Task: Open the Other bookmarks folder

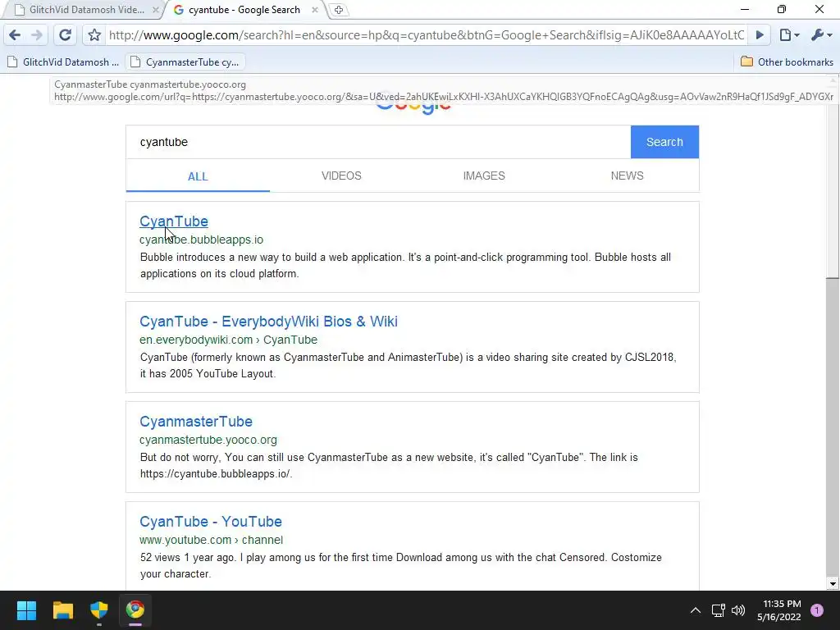Action: point(787,62)
